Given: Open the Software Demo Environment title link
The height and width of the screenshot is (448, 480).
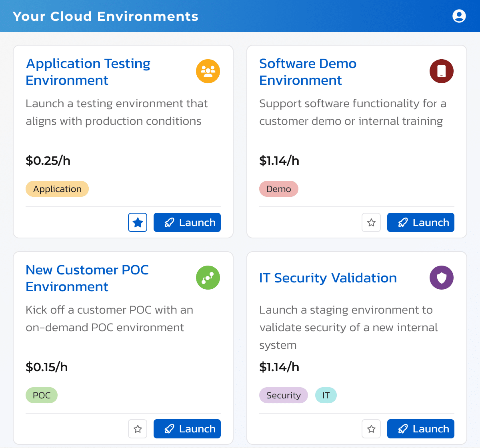Looking at the screenshot, I should click(308, 72).
